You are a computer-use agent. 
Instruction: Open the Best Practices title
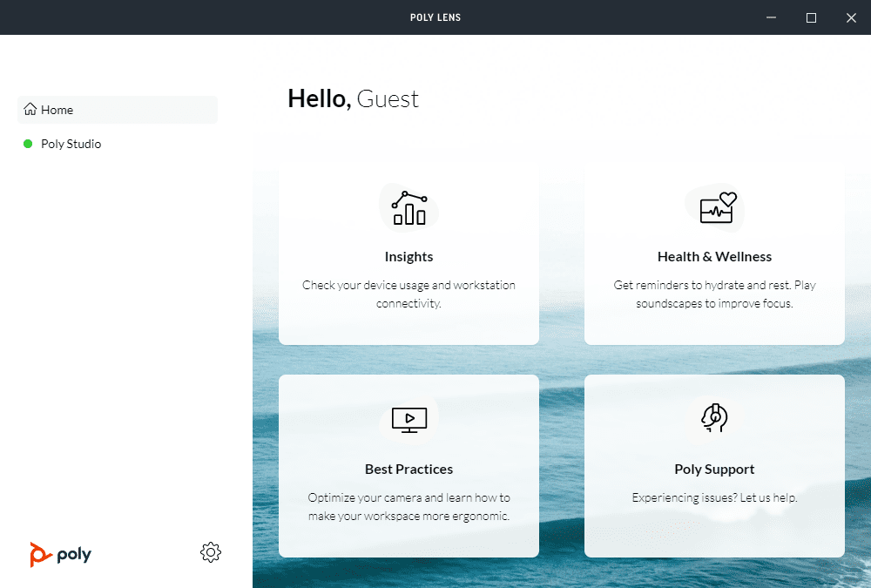(408, 469)
